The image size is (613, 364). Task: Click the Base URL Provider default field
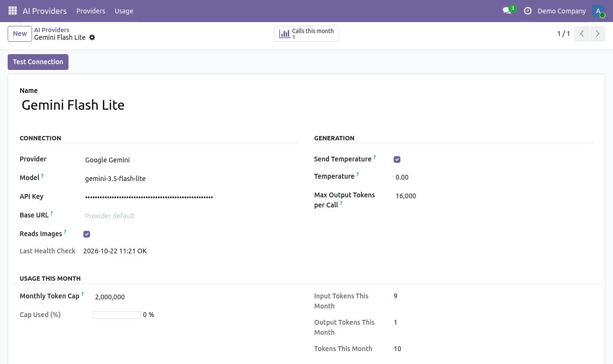pos(191,216)
